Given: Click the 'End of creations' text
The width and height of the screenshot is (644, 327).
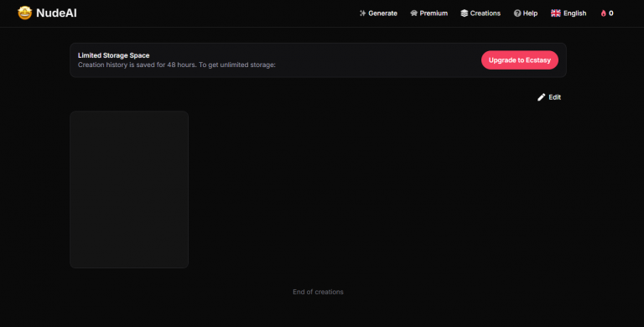Looking at the screenshot, I should [x=318, y=292].
